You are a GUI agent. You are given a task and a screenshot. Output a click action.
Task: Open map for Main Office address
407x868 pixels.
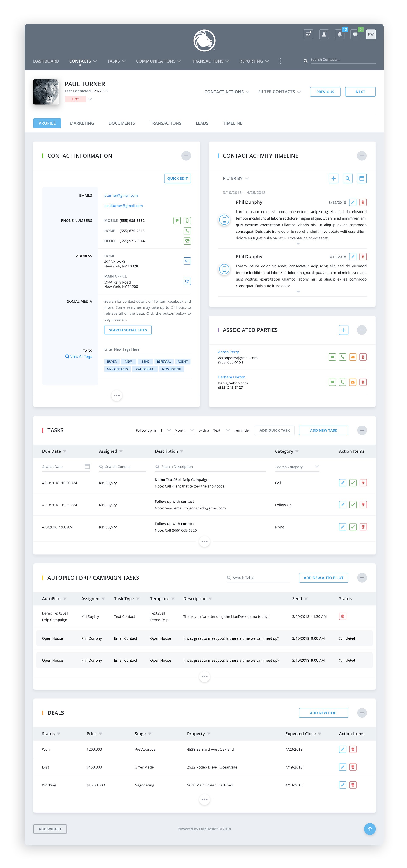[x=187, y=281]
